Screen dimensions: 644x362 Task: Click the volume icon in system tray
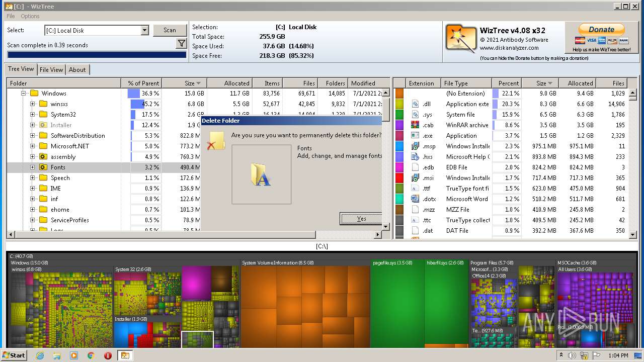point(572,355)
